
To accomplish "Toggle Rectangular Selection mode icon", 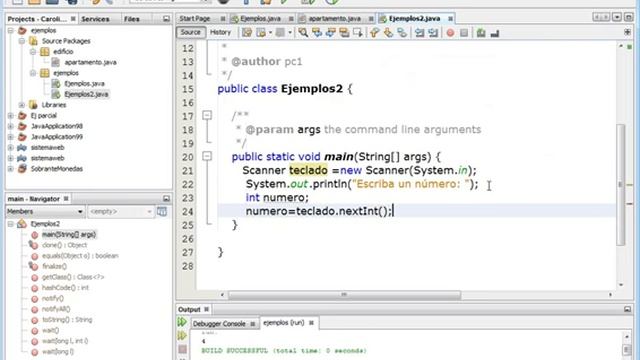I will [x=358, y=33].
